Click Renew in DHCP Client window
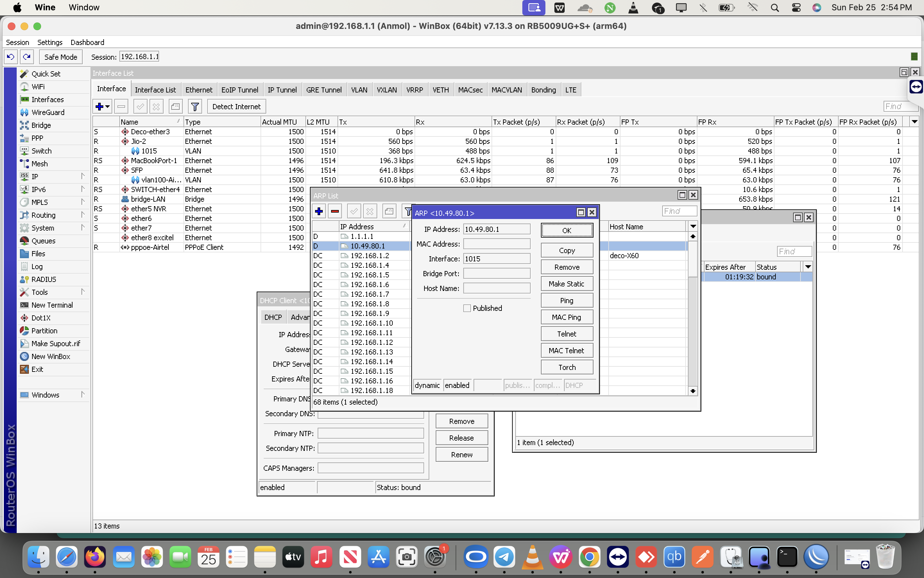Screen dimensions: 924x578 462,455
